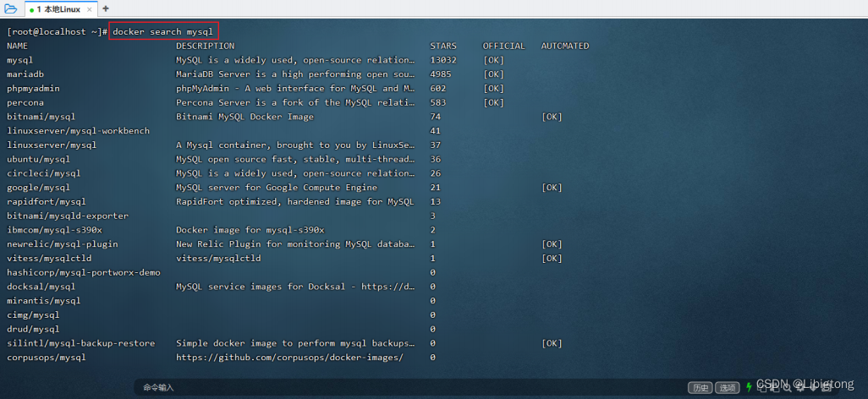The height and width of the screenshot is (399, 868).
Task: Click the description 'MySQL server for Google Compute Engine'
Action: tap(277, 188)
